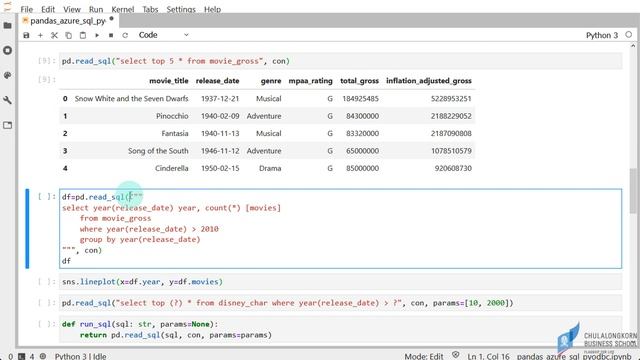Click the 'Mode: Edit' status entry
The height and width of the screenshot is (360, 640).
[424, 356]
